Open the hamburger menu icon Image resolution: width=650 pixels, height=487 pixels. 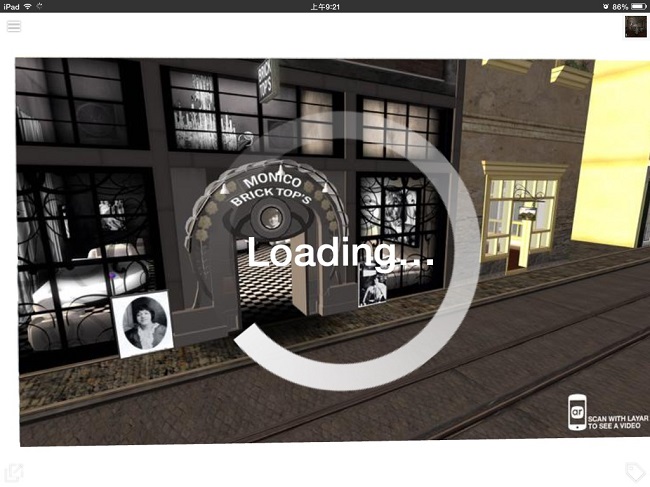14,27
